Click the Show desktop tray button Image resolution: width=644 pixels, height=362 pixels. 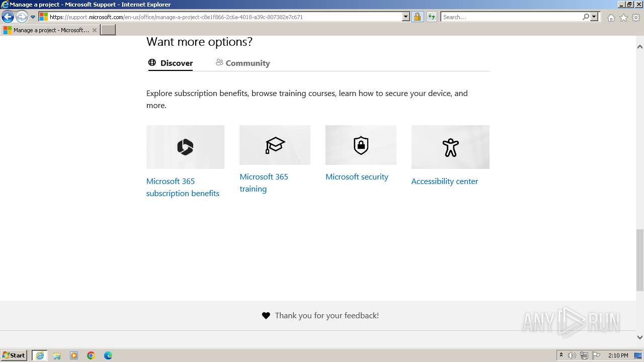[638, 355]
